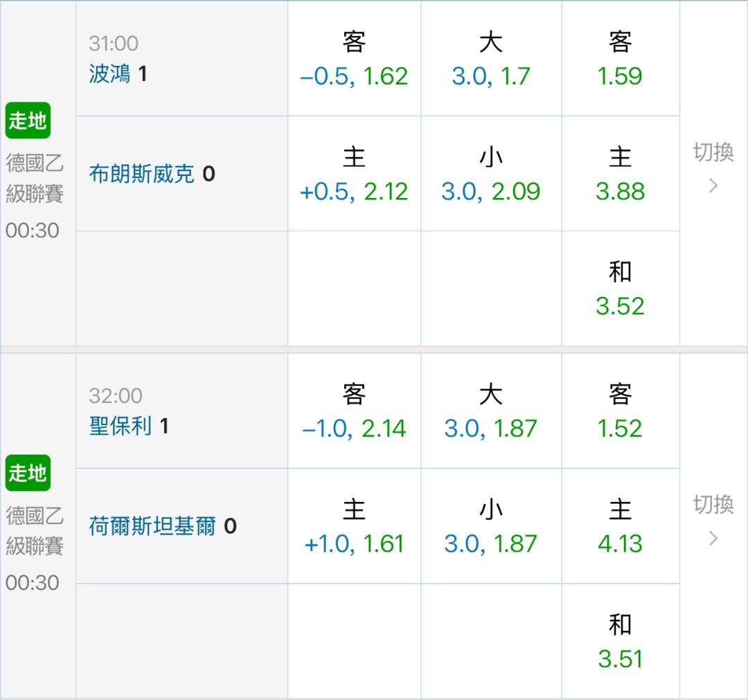The image size is (748, 700).
Task: Open 布朗斯威克 team link
Action: [x=142, y=174]
